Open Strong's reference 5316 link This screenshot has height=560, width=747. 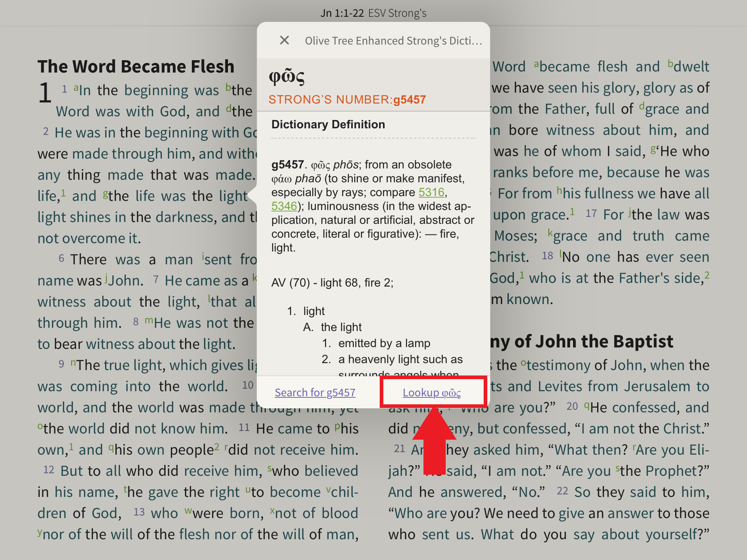click(431, 192)
